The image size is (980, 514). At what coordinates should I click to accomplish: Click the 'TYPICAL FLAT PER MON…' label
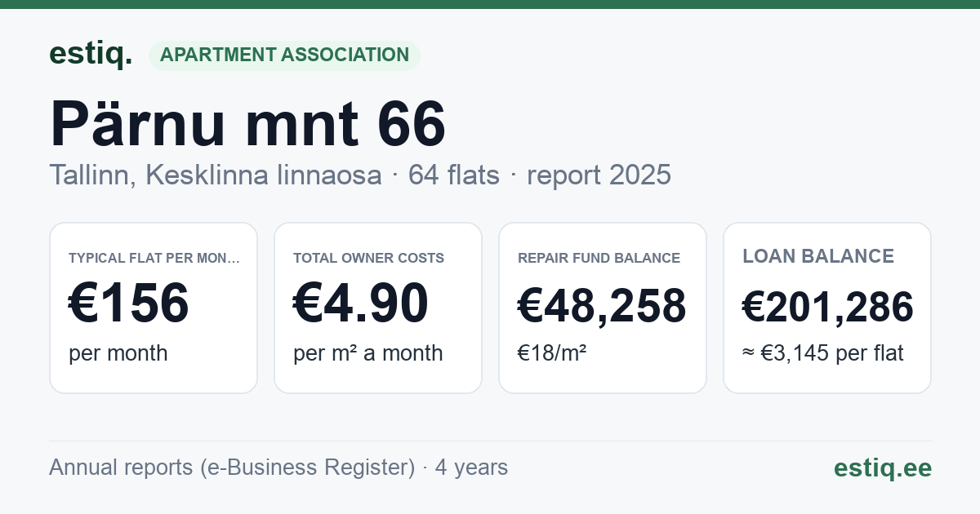(x=154, y=258)
